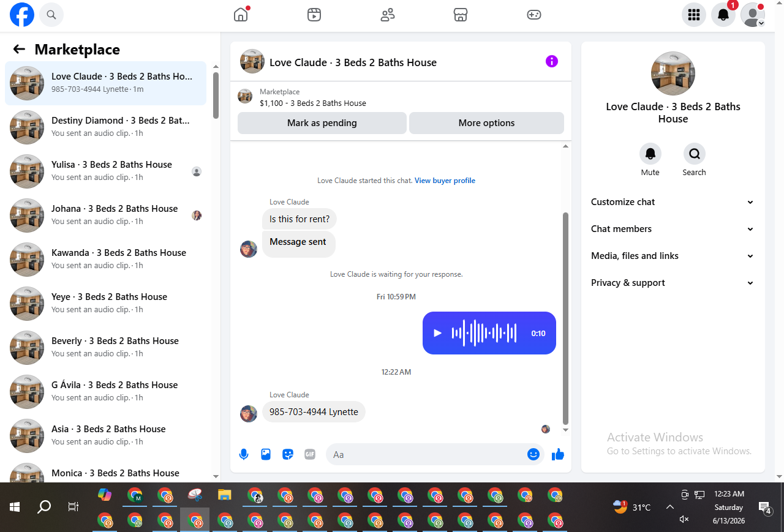Click message '985-703-4944 Lynette' bubble
Screen dimensions: 784x532
click(314, 412)
